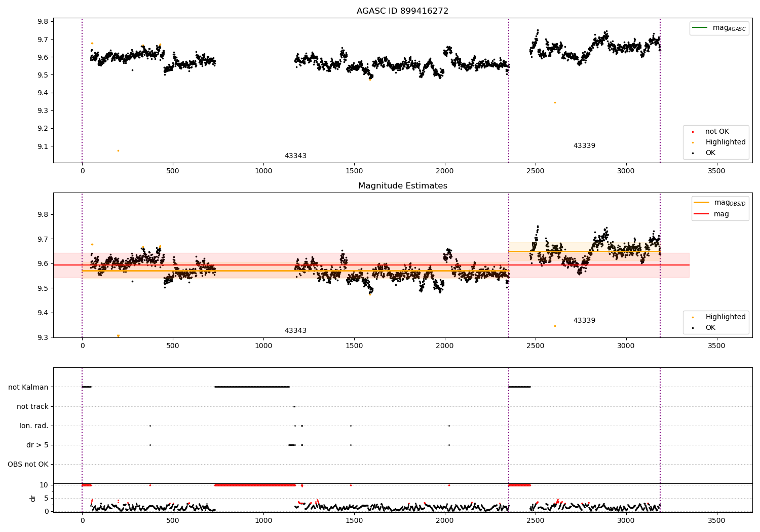Click the 1000 tick on top plot x-axis
The image size is (760, 532).
point(263,171)
